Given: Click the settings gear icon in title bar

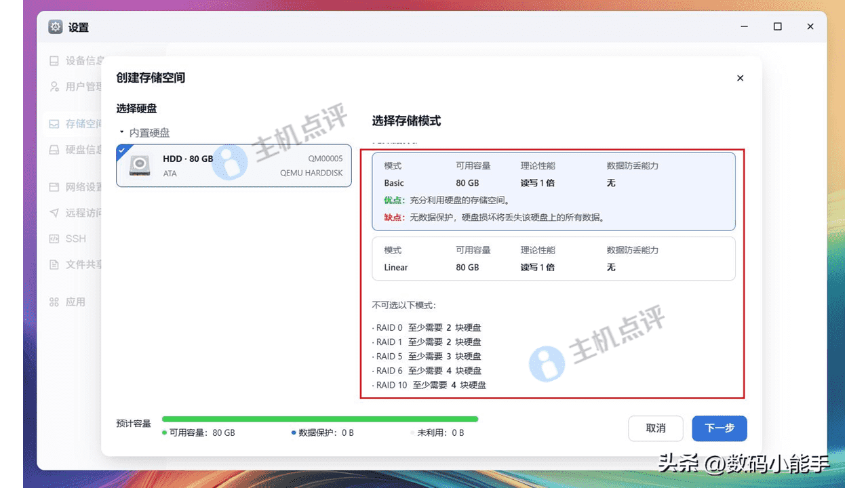Looking at the screenshot, I should click(54, 26).
